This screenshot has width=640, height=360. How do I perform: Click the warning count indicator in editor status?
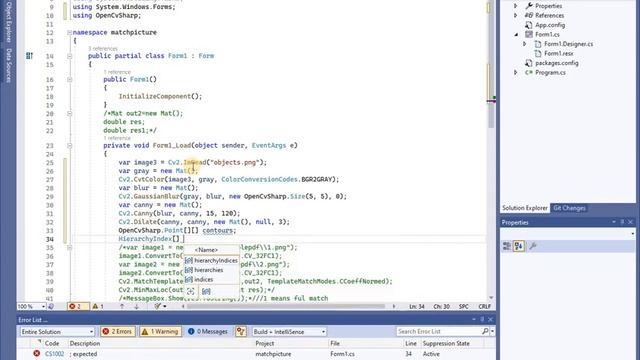point(98,307)
